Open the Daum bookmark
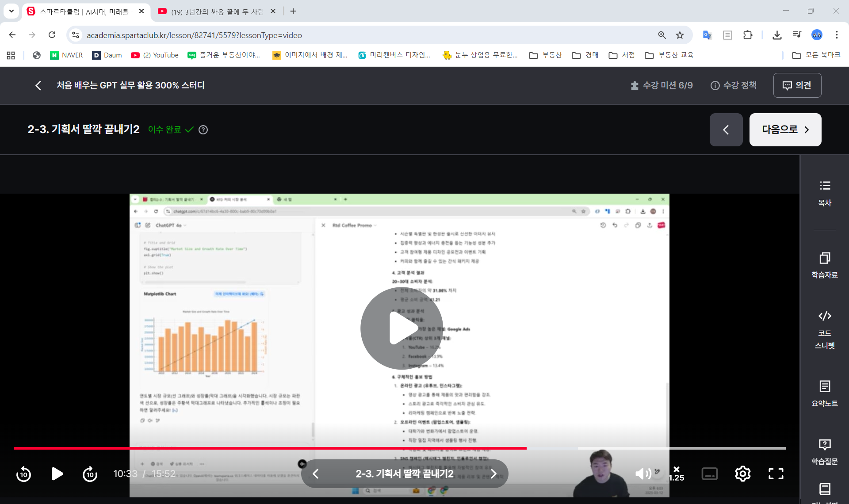The height and width of the screenshot is (504, 849). pos(107,55)
